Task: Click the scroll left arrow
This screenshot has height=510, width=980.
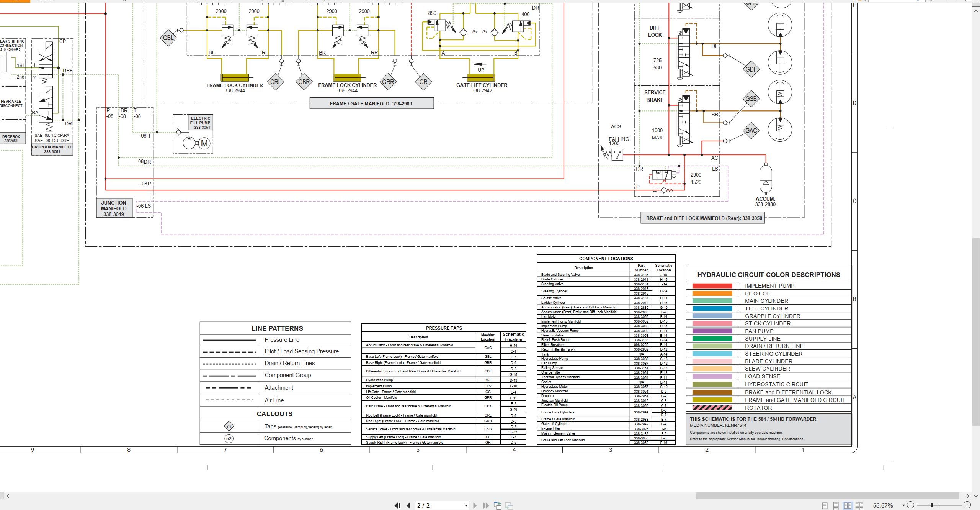Action: pyautogui.click(x=8, y=496)
